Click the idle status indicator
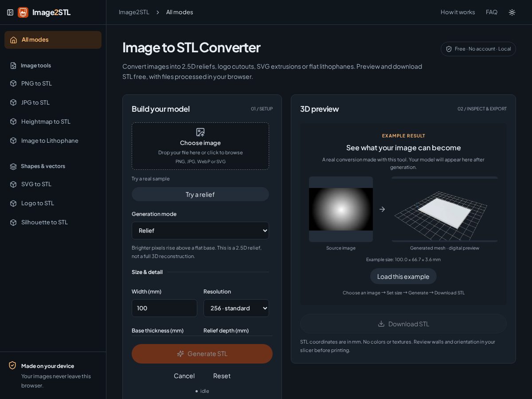Image resolution: width=532 pixels, height=399 pixels. [202, 391]
